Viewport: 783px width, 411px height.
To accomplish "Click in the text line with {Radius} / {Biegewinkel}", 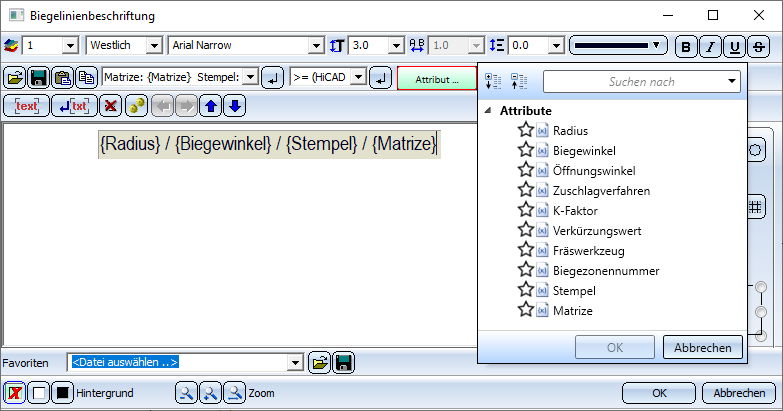I will [x=269, y=144].
